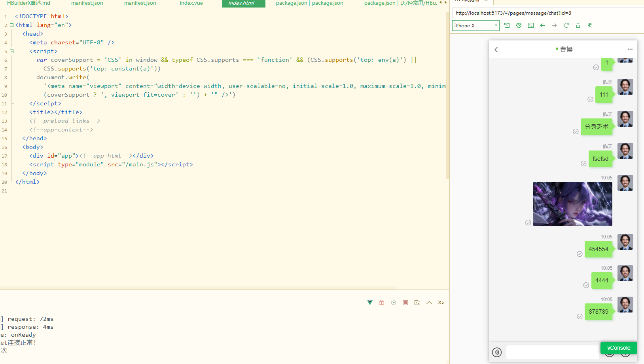Tap the 4444 message bubble
Viewport: 644px width, 364px height.
pos(602,280)
